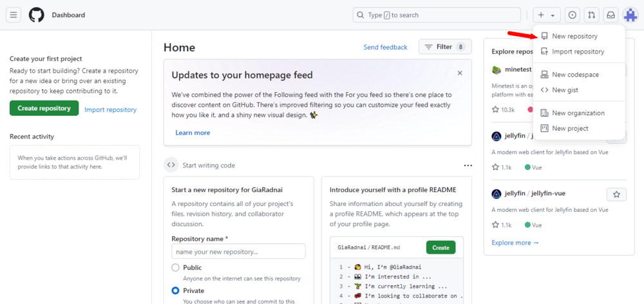
Task: Click the green Create repository button
Action: tap(44, 108)
